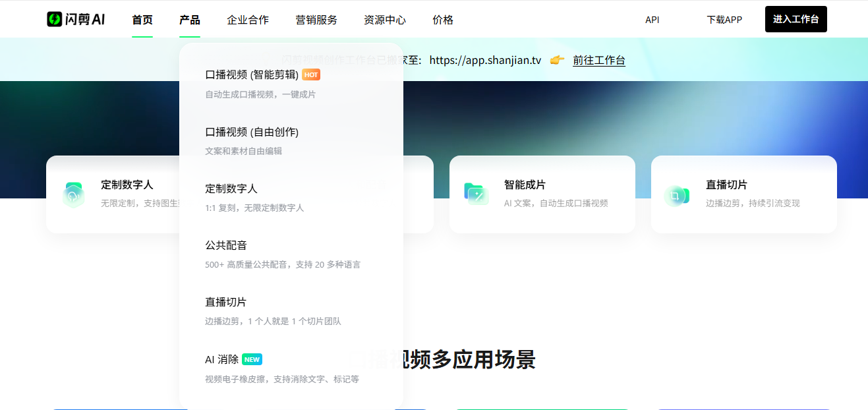
Task: Select 口播视频 (智能剪辑) from product menu
Action: click(x=252, y=75)
